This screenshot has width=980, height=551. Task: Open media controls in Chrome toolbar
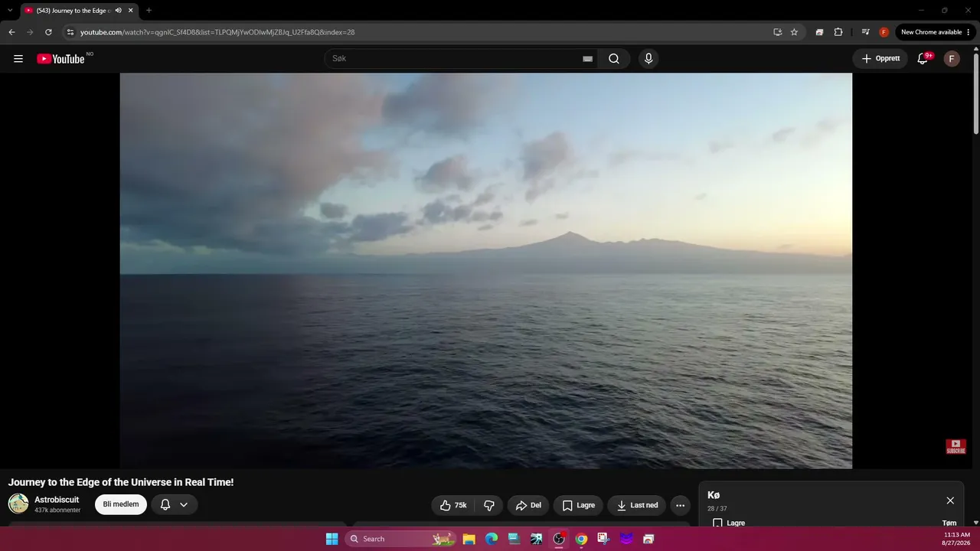click(x=865, y=32)
